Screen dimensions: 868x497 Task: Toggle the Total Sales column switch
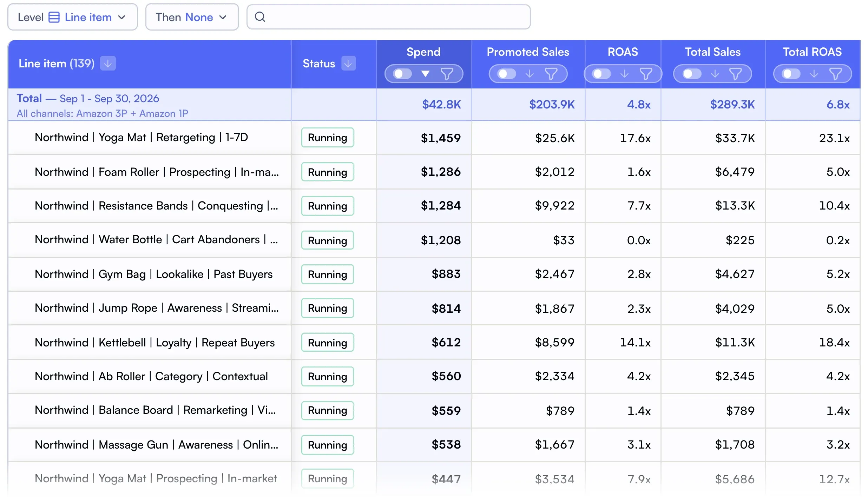coord(692,74)
